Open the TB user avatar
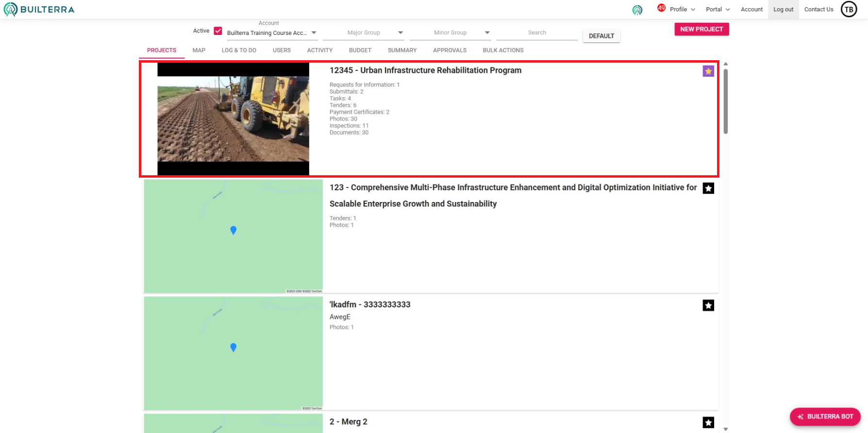868x433 pixels. click(849, 9)
